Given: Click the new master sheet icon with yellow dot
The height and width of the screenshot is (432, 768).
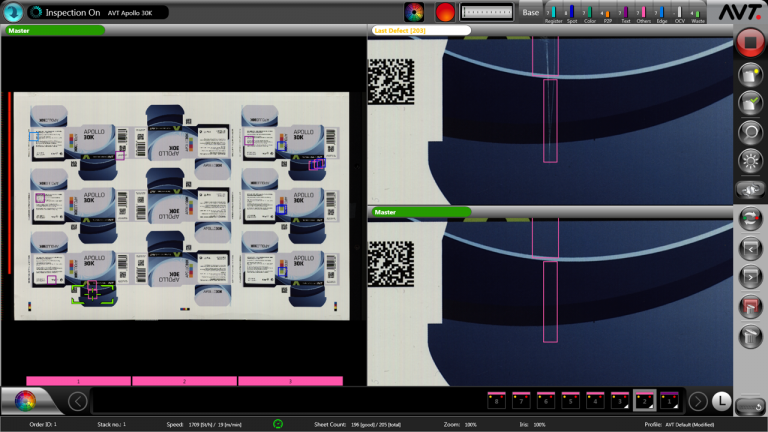Looking at the screenshot, I should click(750, 74).
